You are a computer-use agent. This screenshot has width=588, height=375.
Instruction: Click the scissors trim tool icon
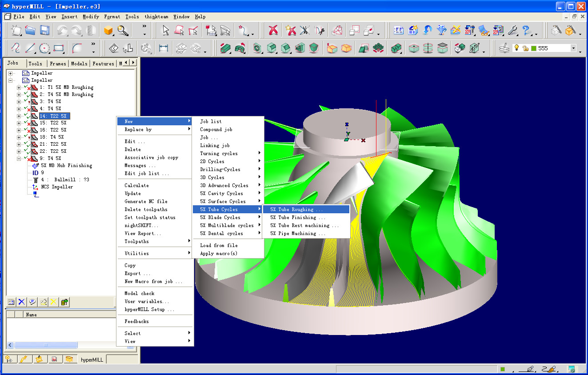click(x=305, y=30)
